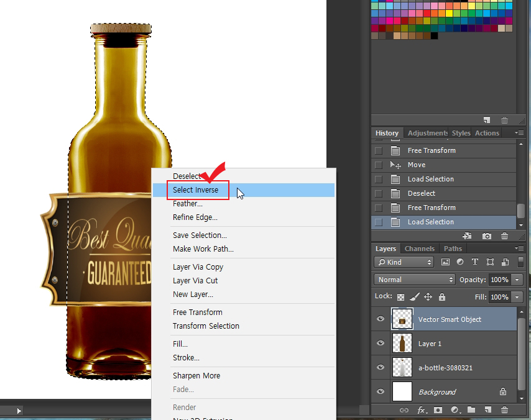Click the Fill 100% input field
Viewport: 531px width, 420px height.
(499, 297)
